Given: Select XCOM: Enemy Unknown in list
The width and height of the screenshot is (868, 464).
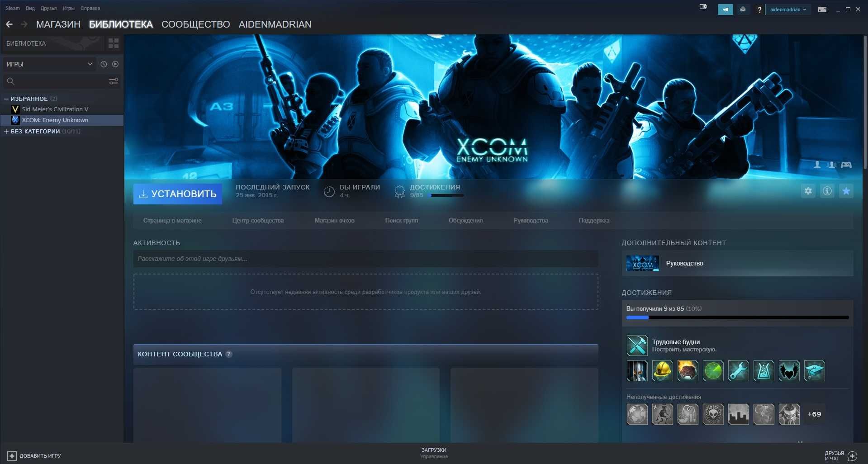Looking at the screenshot, I should click(62, 120).
